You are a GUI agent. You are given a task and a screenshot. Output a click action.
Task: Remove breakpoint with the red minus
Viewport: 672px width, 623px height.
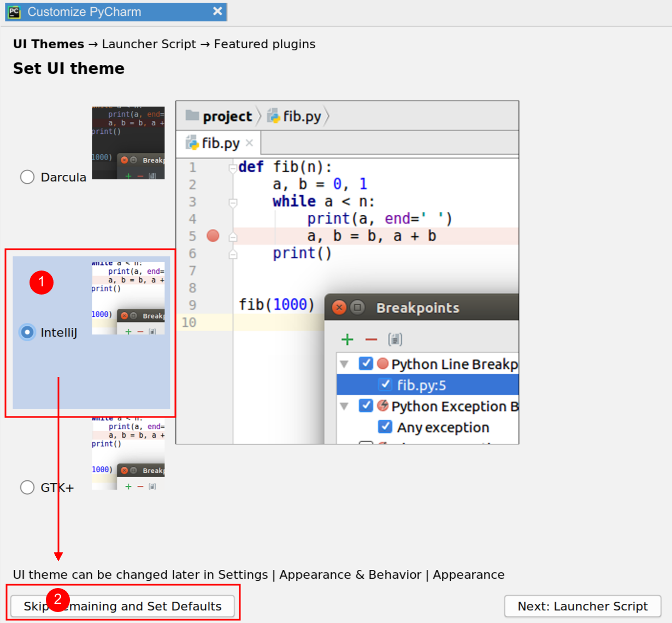pyautogui.click(x=372, y=339)
